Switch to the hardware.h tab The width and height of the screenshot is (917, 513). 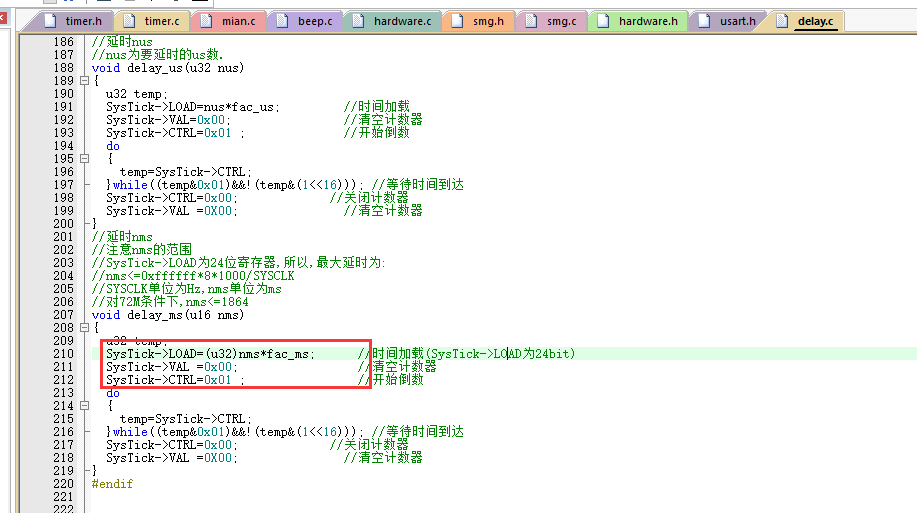(639, 21)
